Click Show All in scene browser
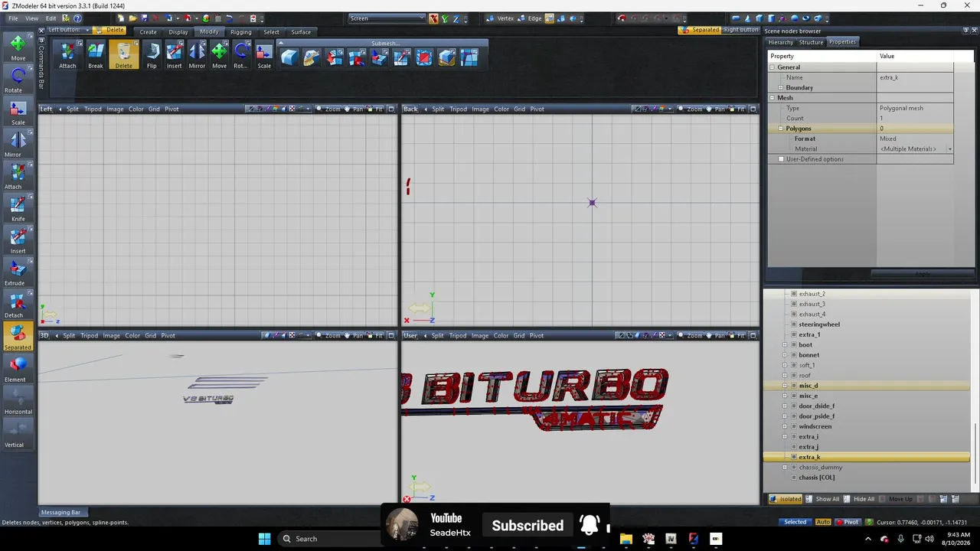 coord(822,499)
